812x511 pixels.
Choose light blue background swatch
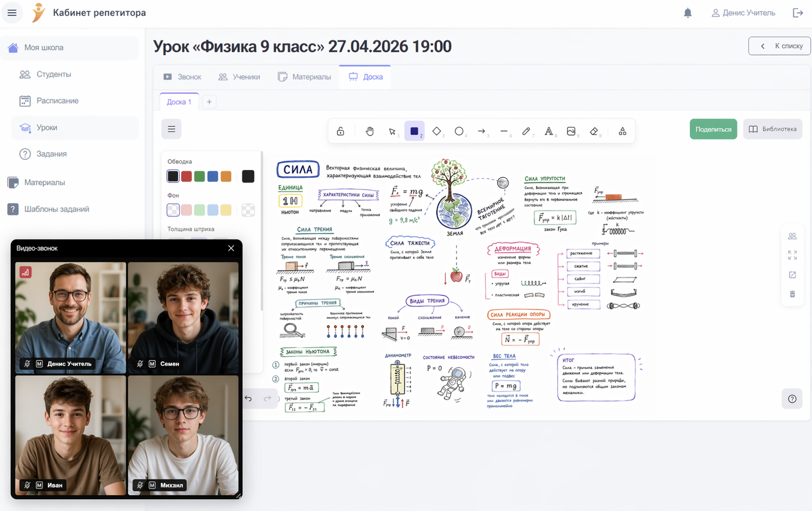213,210
